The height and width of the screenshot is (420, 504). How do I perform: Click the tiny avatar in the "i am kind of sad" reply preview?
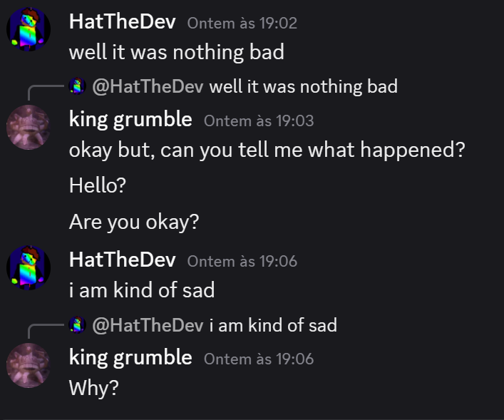(78, 326)
